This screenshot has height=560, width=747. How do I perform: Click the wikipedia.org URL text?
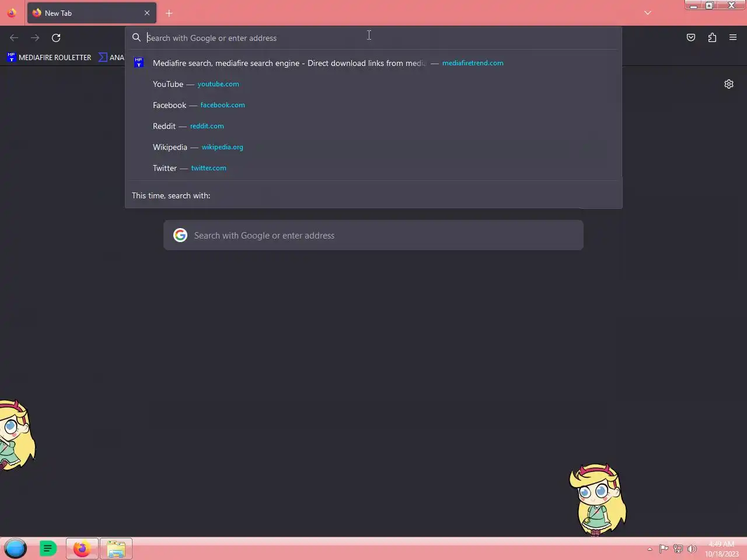click(222, 147)
